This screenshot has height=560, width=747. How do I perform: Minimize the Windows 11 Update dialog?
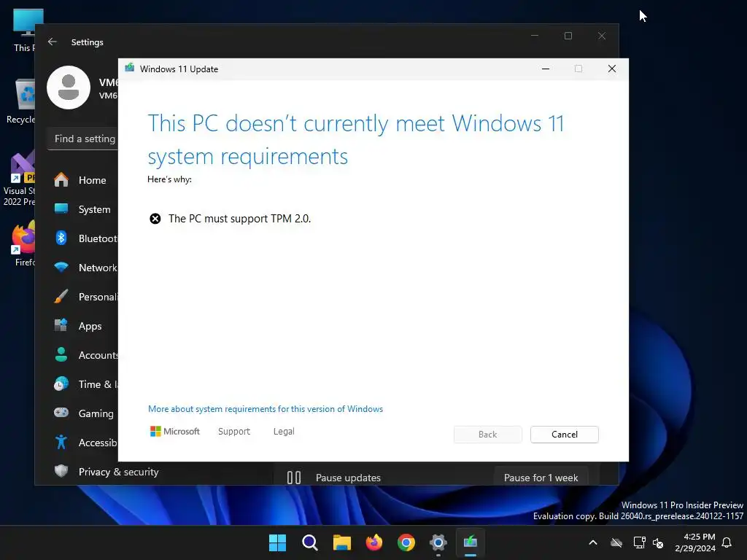tap(546, 69)
